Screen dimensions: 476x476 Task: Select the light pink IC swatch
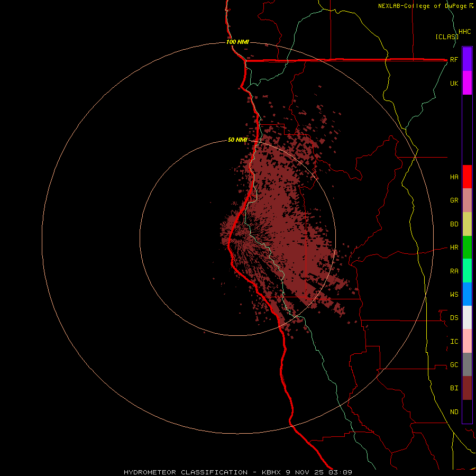click(x=467, y=341)
